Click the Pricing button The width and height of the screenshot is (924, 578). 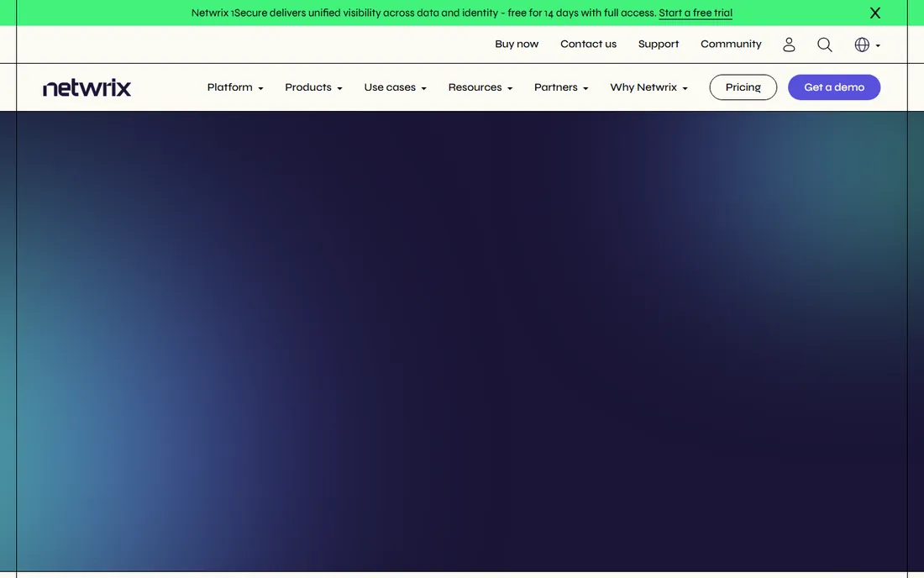coord(743,87)
